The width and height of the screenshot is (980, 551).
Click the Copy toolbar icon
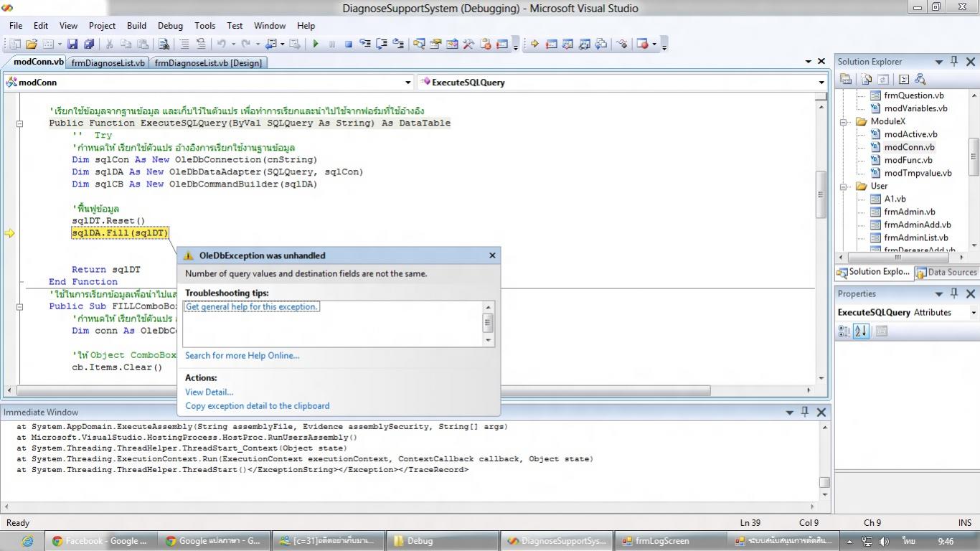[126, 44]
